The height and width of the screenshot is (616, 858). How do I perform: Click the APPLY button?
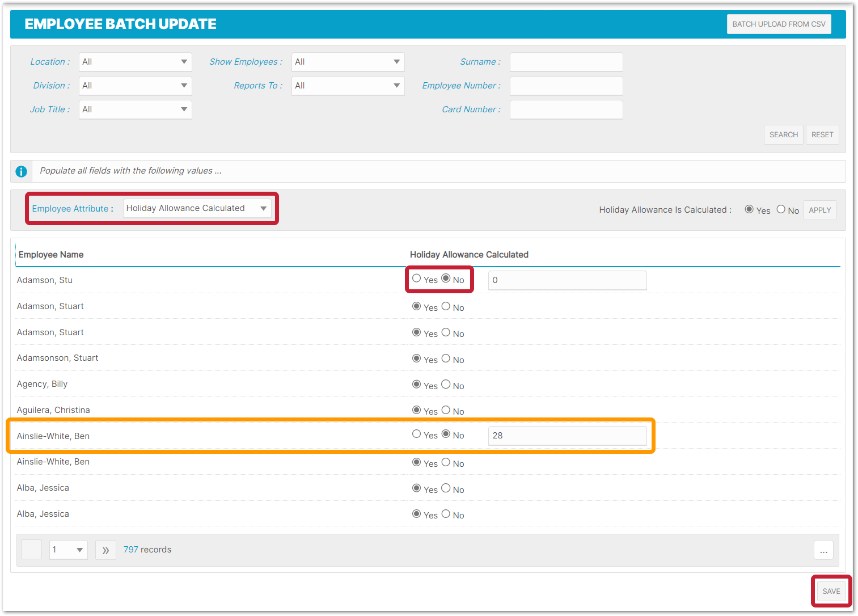pyautogui.click(x=819, y=209)
